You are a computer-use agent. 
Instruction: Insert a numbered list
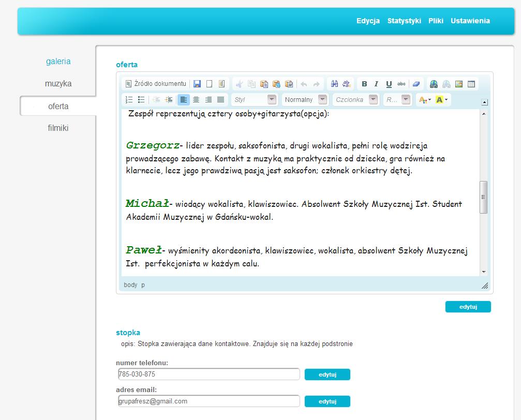129,100
